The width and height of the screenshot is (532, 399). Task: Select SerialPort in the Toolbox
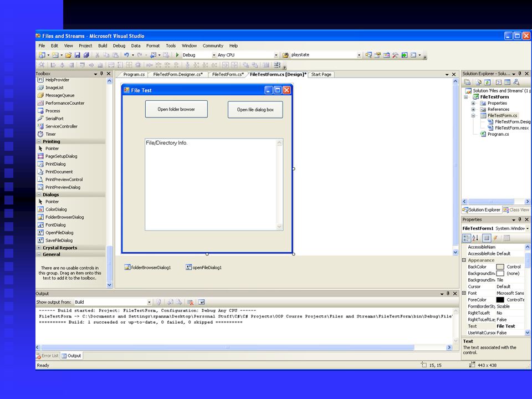[54, 119]
